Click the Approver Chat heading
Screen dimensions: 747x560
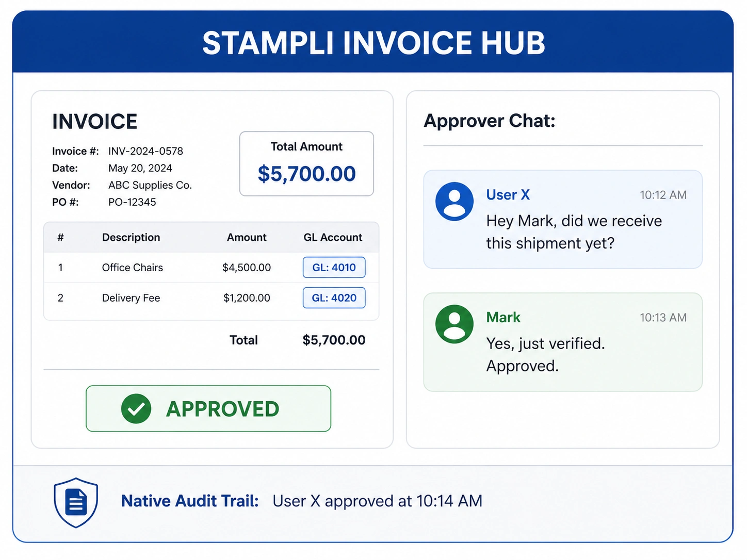tap(490, 121)
